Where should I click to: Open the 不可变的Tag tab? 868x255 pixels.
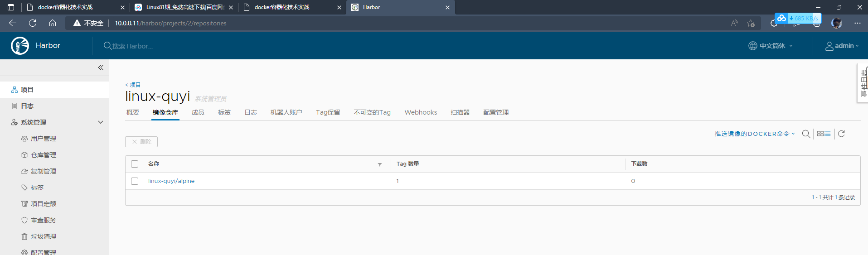click(372, 112)
